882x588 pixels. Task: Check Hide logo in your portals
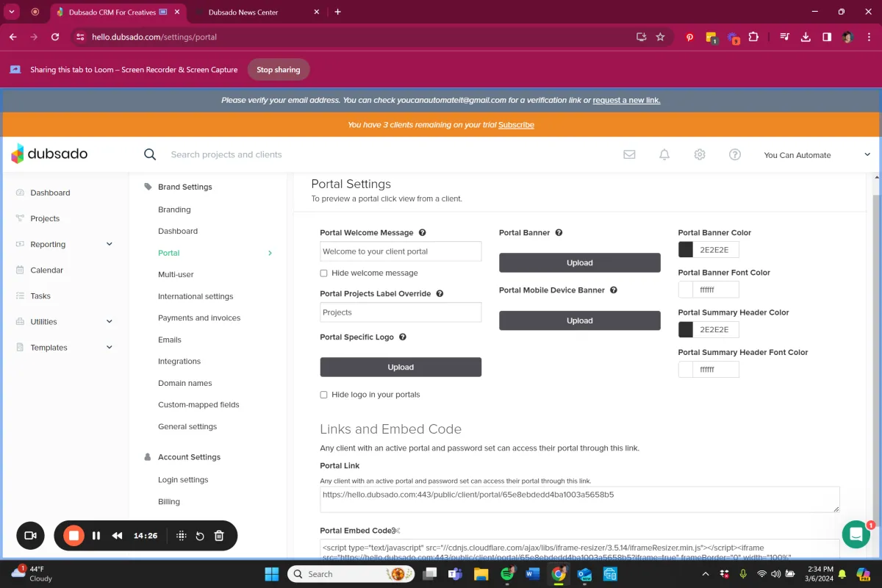323,395
